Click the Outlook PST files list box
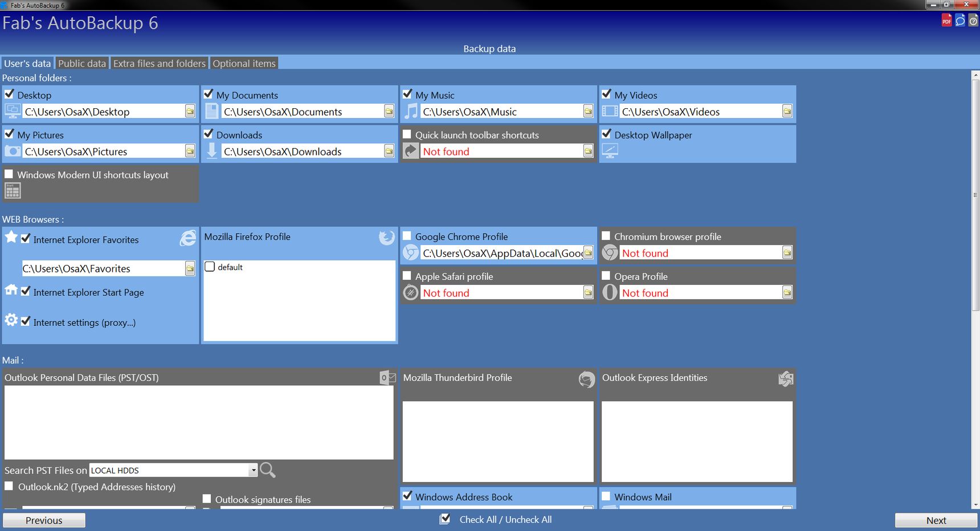980x531 pixels. tap(199, 422)
